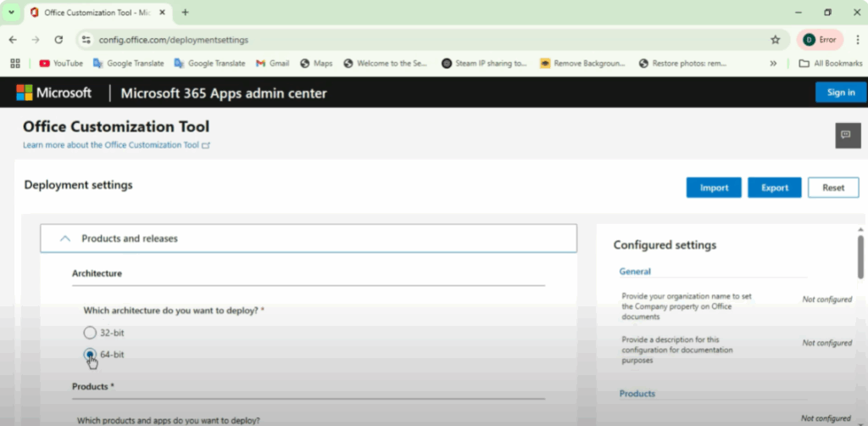Open the tab search dropdown arrow

click(x=11, y=12)
